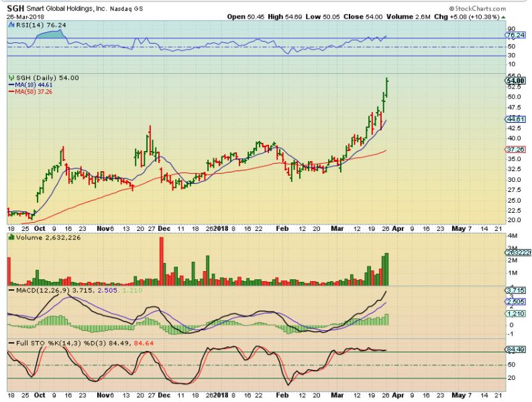Click the 3.715 MACD value tag
The image size is (532, 402).
515,289
